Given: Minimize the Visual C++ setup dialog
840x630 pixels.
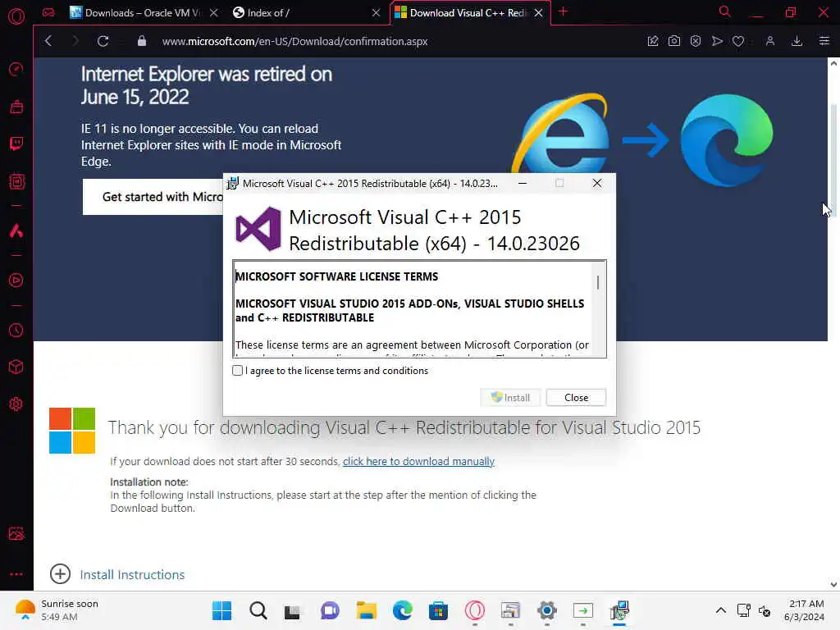Looking at the screenshot, I should coord(523,183).
